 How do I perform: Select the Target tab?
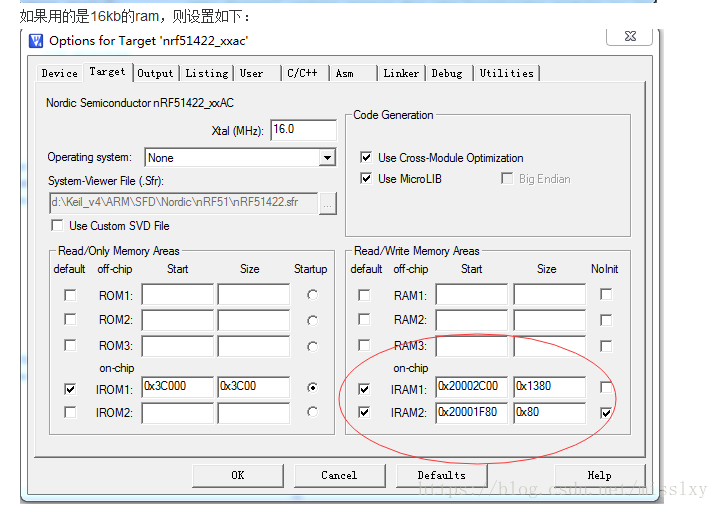tap(108, 72)
